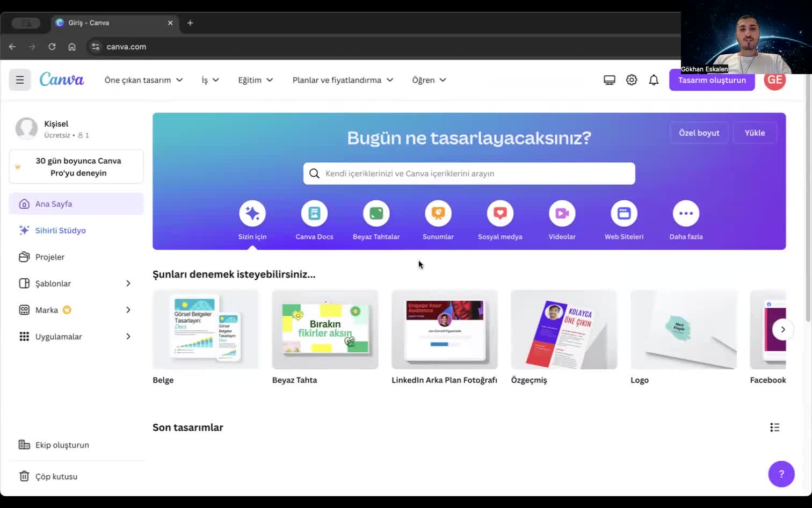
Task: Open the GE account avatar
Action: [775, 80]
